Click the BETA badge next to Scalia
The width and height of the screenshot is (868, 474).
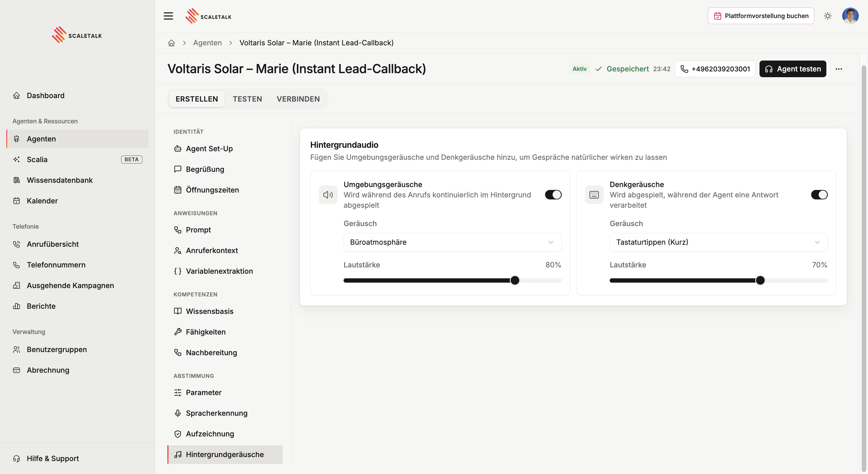click(x=131, y=159)
